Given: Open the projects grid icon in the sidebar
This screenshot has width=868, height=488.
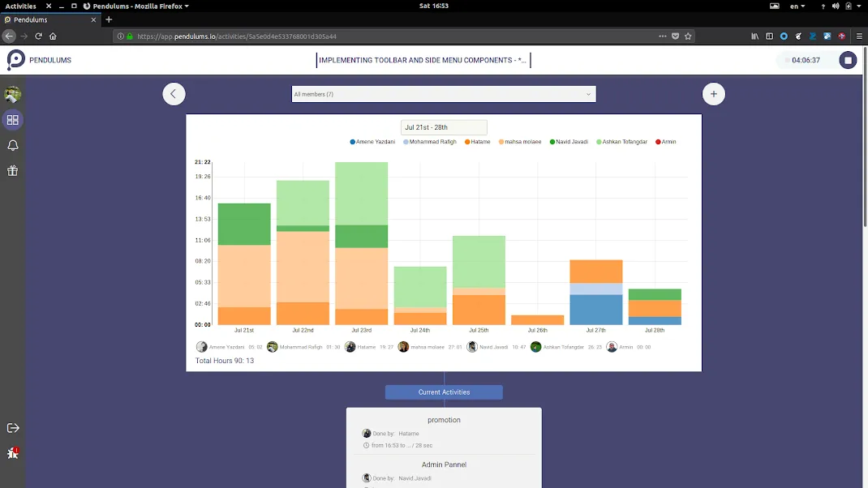Looking at the screenshot, I should coord(11,119).
